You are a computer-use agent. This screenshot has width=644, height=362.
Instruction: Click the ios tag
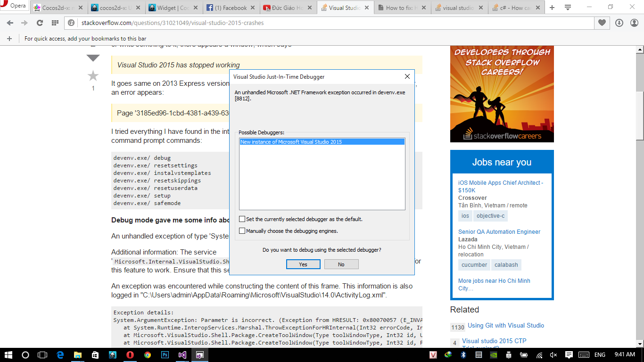(x=465, y=216)
